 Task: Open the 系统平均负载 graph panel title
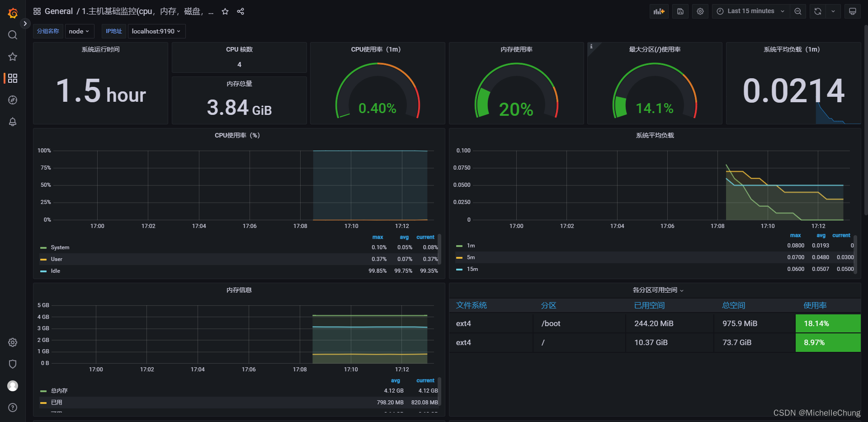[x=655, y=135]
